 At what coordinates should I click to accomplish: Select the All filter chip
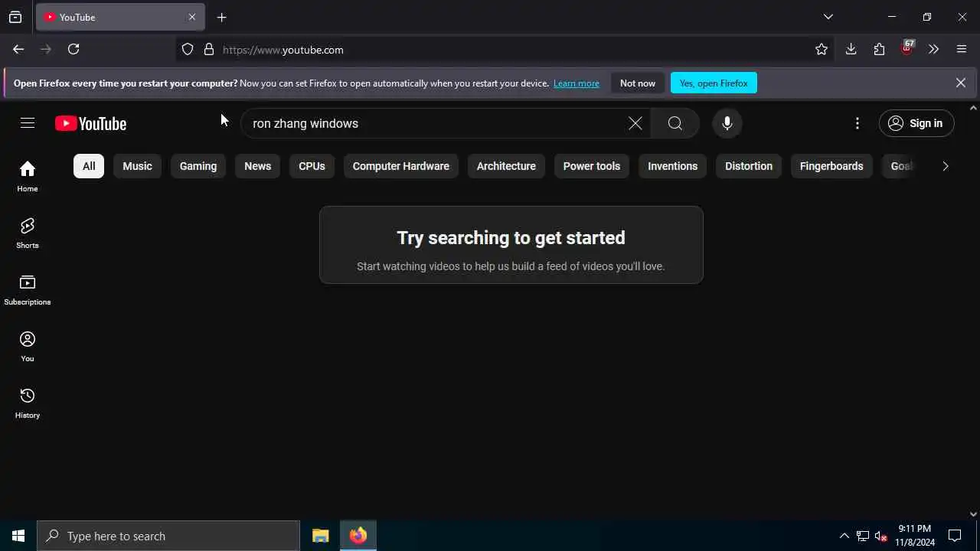point(89,166)
